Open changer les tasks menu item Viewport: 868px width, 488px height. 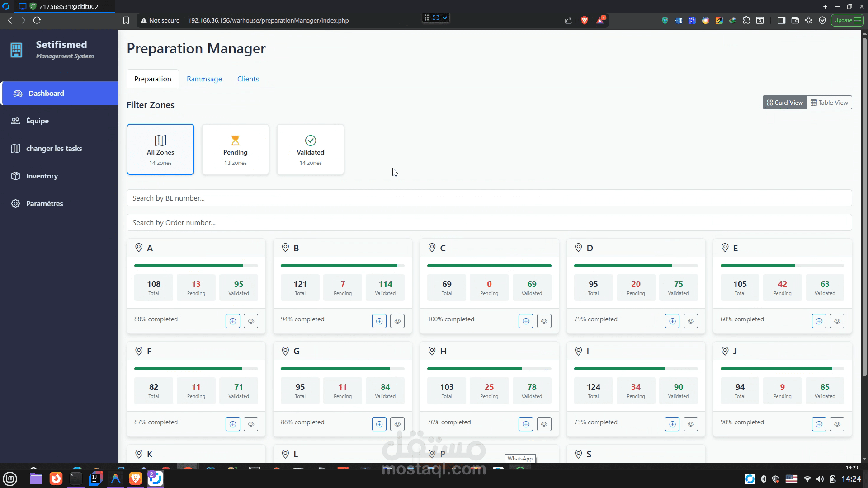pyautogui.click(x=54, y=149)
